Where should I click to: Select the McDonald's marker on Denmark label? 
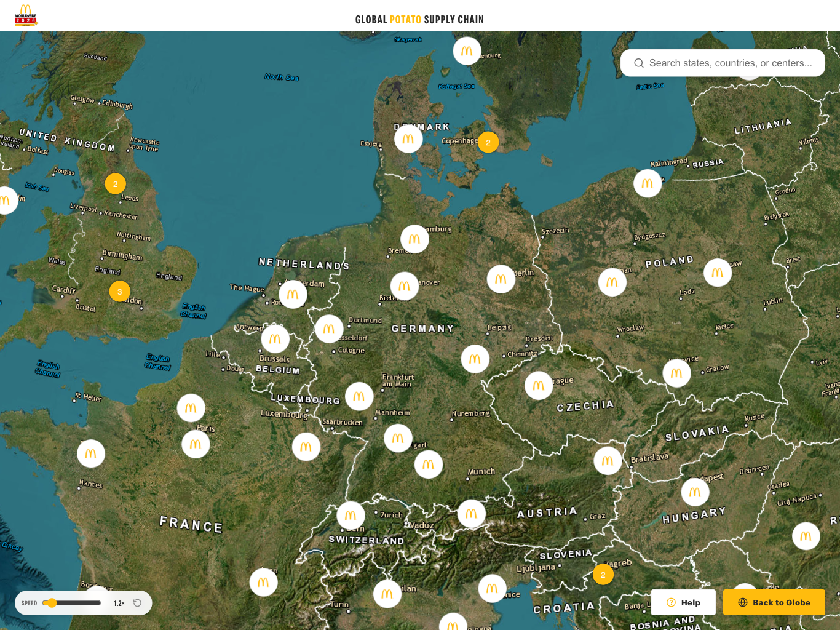[408, 139]
